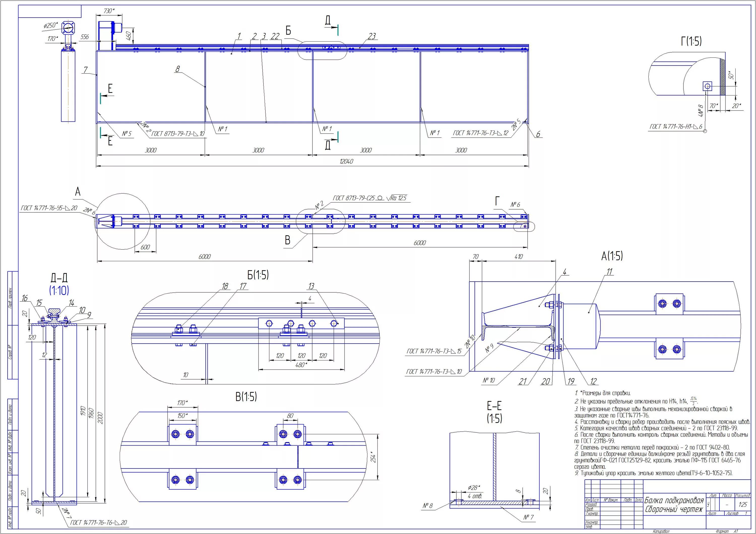
Task: Click the overall length dimension "12040"
Action: click(346, 161)
